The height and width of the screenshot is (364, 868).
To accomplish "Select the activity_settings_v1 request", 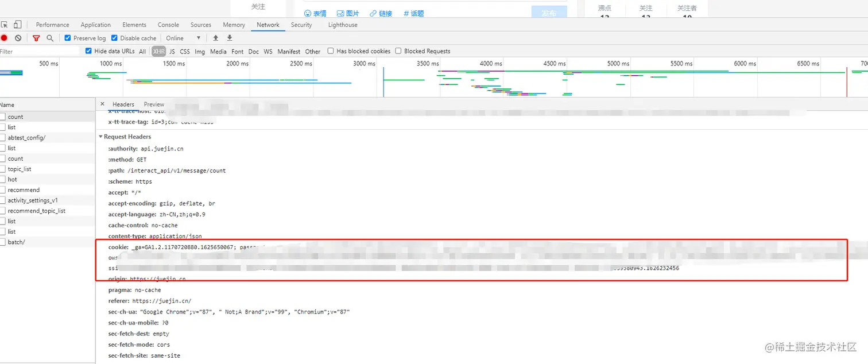I will (x=48, y=200).
